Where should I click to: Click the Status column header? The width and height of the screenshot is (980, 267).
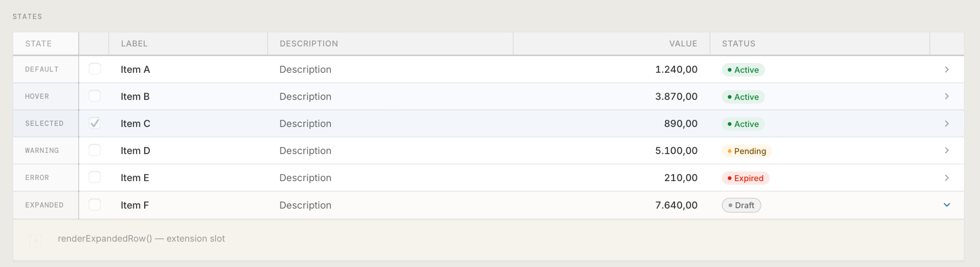(x=739, y=44)
